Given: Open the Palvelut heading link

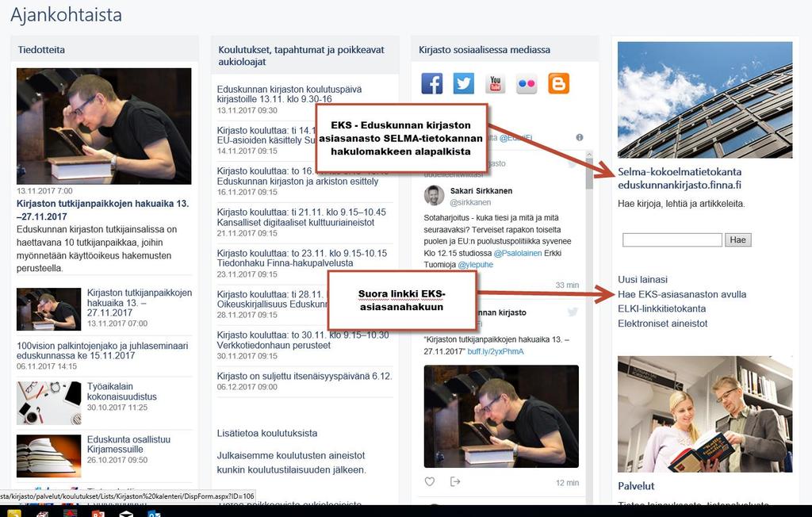Looking at the screenshot, I should pos(636,486).
